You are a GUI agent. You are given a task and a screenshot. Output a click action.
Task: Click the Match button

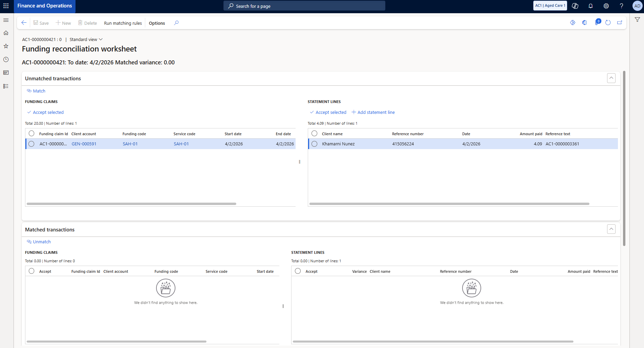(36, 91)
